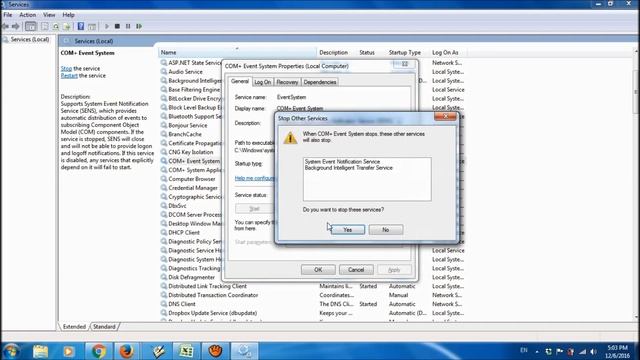Image resolution: width=640 pixels, height=360 pixels.
Task: Click the volume icon in system tray
Action: point(594,352)
